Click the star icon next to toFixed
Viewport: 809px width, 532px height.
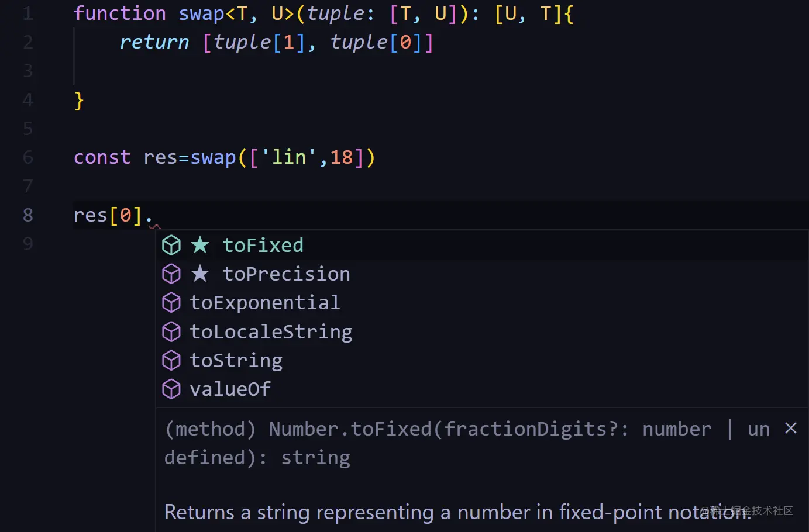tap(200, 245)
